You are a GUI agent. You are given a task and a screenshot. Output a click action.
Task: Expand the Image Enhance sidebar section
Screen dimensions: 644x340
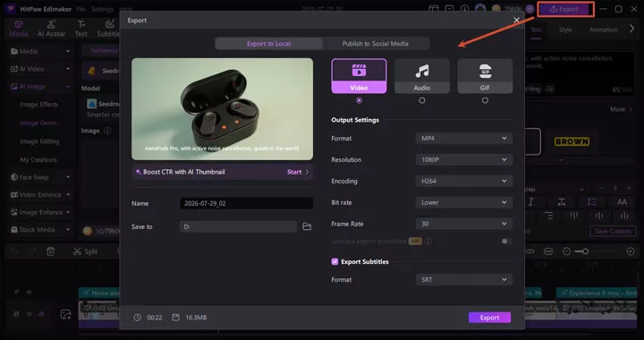(x=40, y=212)
